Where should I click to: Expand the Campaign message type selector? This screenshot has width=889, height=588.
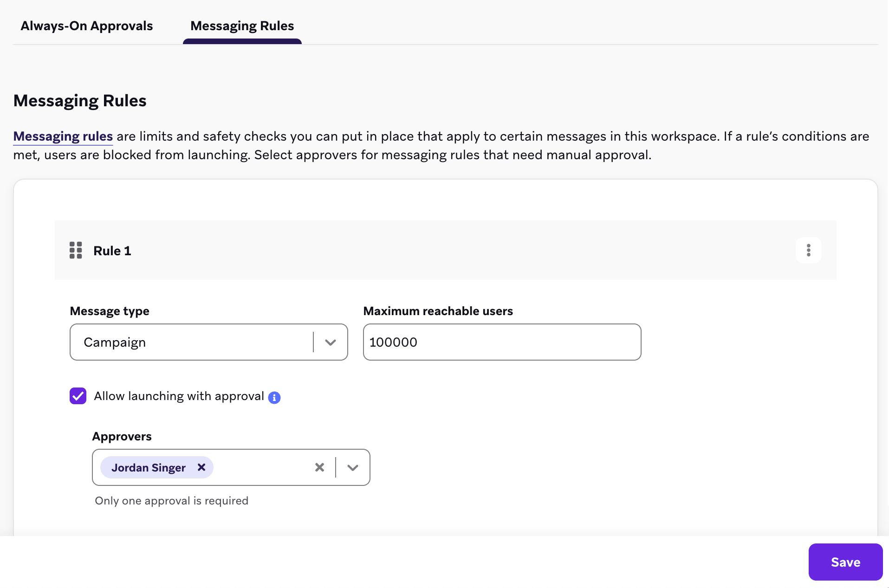click(330, 342)
